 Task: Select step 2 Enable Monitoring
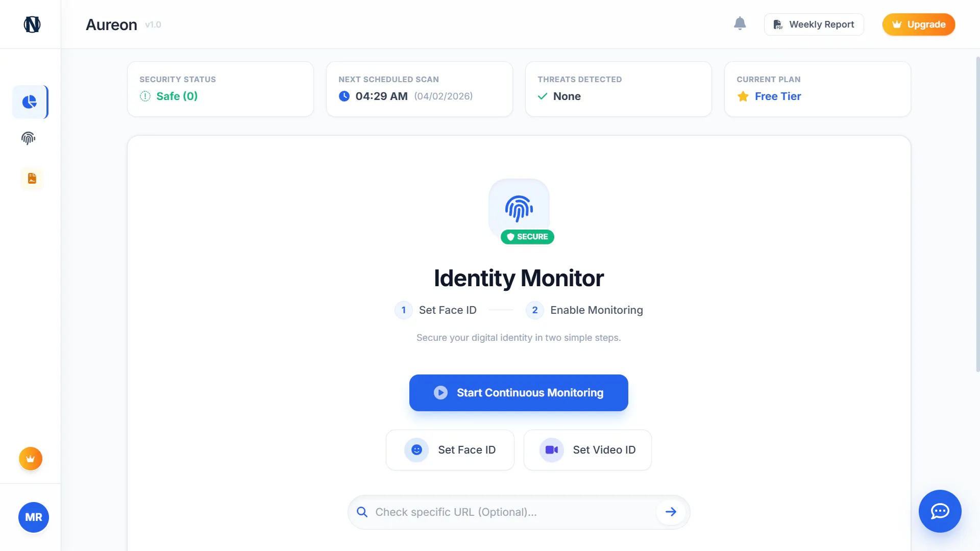pos(584,310)
